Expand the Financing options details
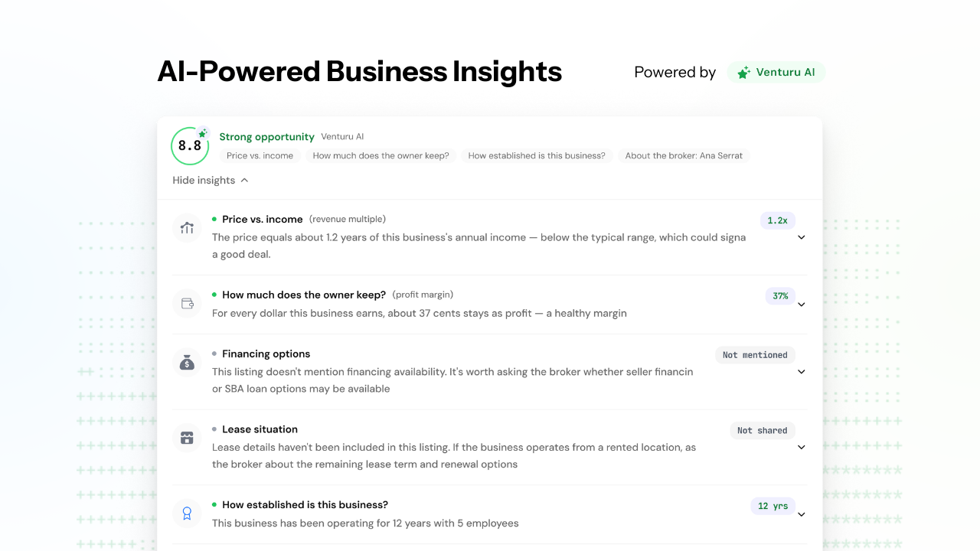 802,372
